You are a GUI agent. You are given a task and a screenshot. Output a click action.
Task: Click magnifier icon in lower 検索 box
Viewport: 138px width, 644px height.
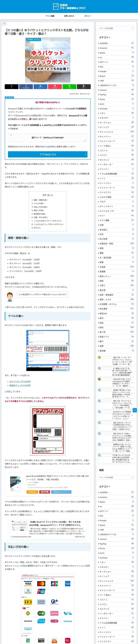(x=132, y=478)
